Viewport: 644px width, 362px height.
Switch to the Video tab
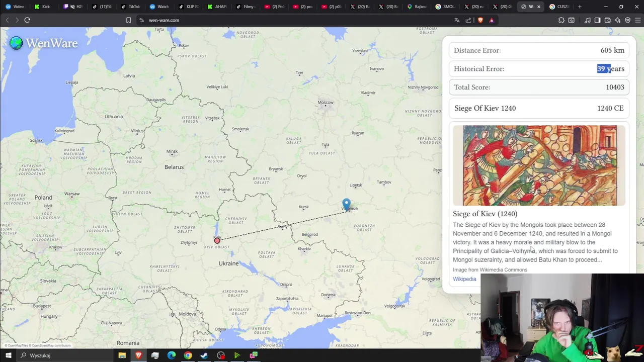point(14,7)
